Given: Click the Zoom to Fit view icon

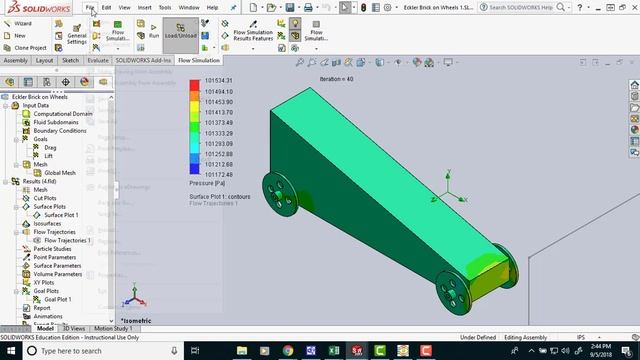Looking at the screenshot, I should click(x=300, y=62).
